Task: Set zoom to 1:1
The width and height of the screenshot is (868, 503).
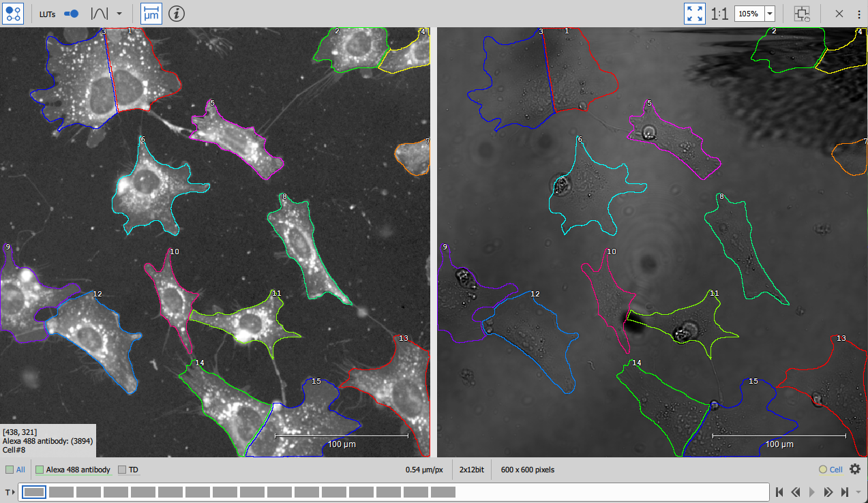Action: click(719, 14)
